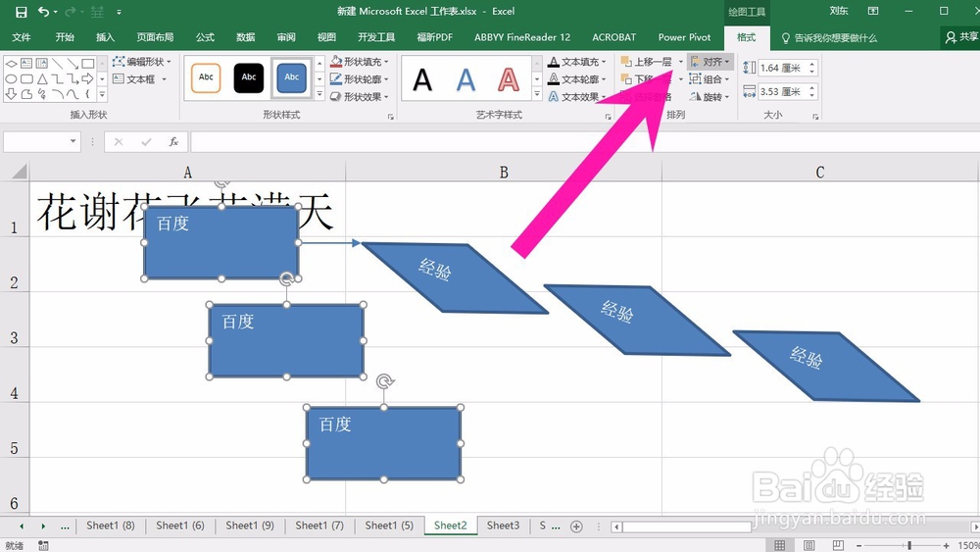Viewport: 980px width, 552px height.
Task: Switch to the Sheet3 tab
Action: click(503, 526)
